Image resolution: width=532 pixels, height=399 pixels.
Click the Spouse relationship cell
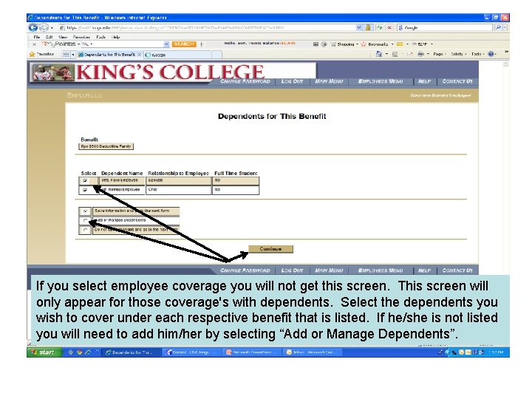[x=179, y=181]
